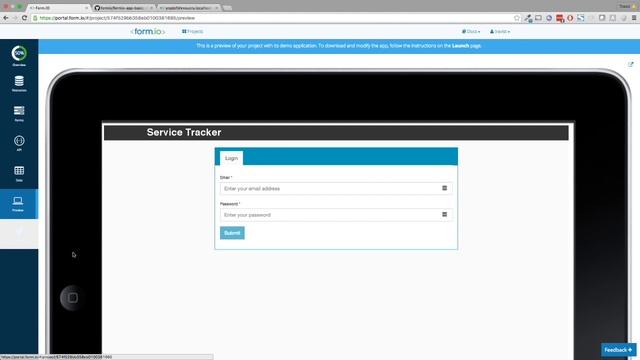Open the Chrome menu hamburger icon
This screenshot has height=360, width=640.
tap(634, 18)
